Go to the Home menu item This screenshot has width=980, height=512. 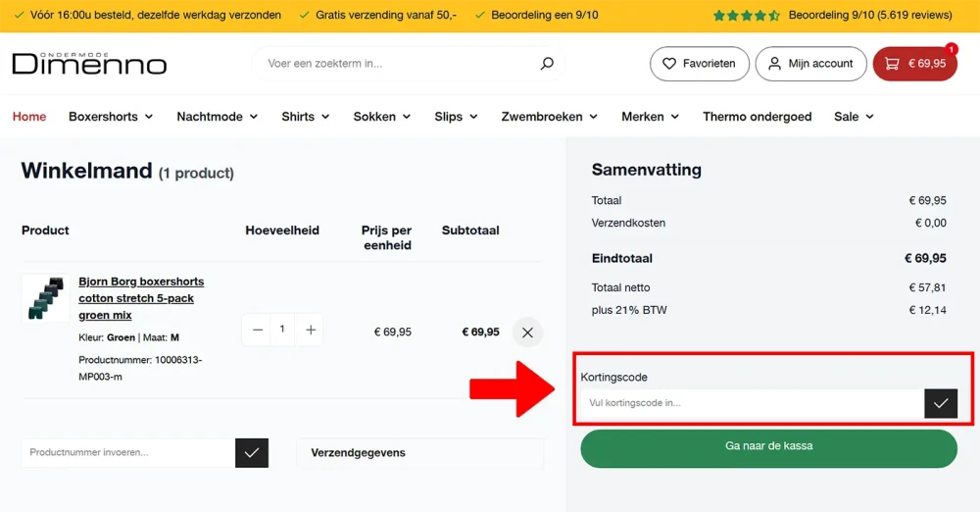tap(29, 117)
